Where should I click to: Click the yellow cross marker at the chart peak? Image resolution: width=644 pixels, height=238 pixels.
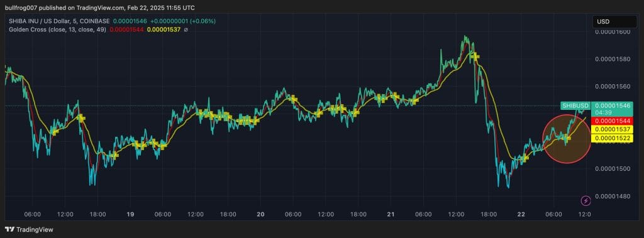(x=475, y=57)
